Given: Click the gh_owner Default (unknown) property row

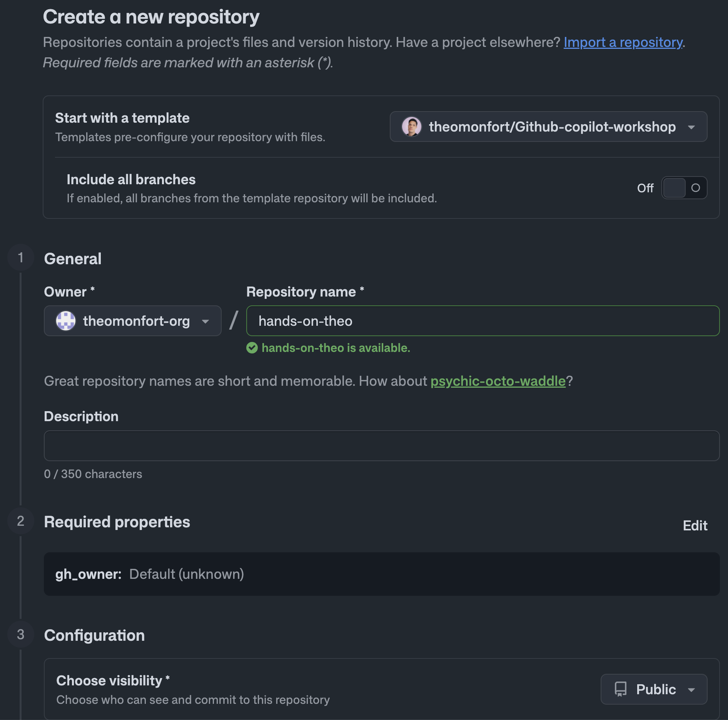Looking at the screenshot, I should [x=382, y=574].
